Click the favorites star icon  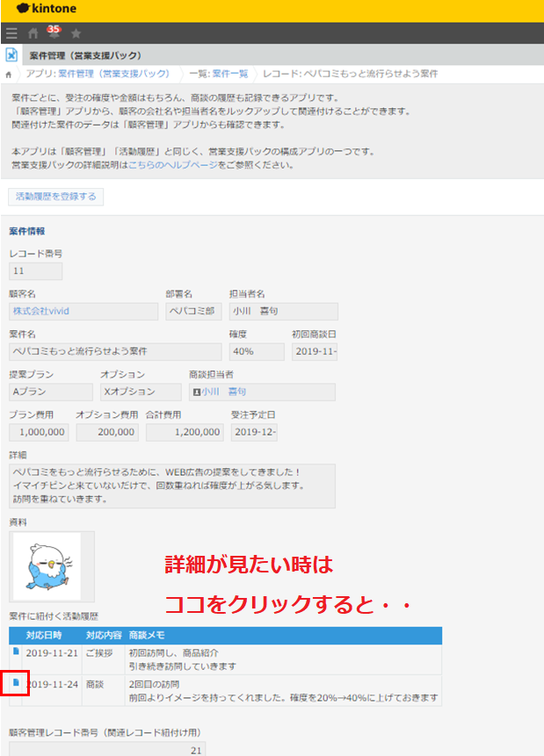coord(76,33)
